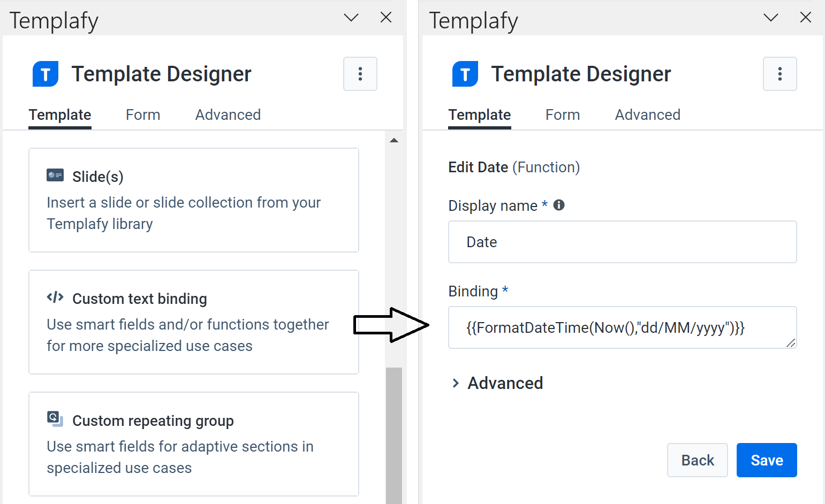The height and width of the screenshot is (504, 825).
Task: Click the Binding input containing FormatDateTime
Action: 622,327
